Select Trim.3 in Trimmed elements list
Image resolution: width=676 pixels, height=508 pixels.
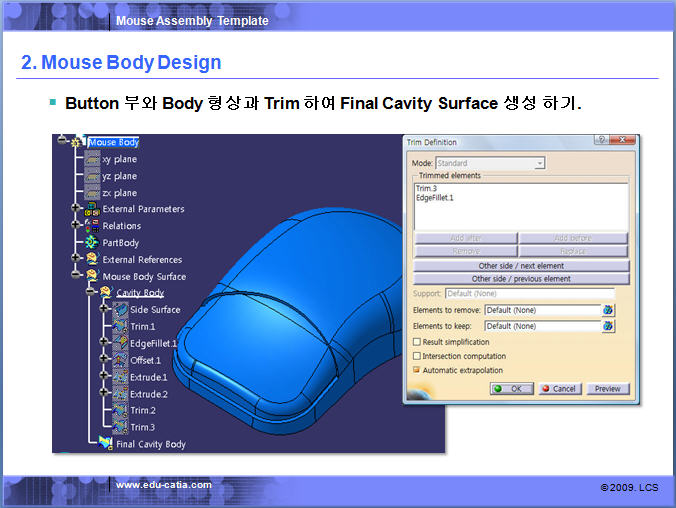tap(426, 188)
